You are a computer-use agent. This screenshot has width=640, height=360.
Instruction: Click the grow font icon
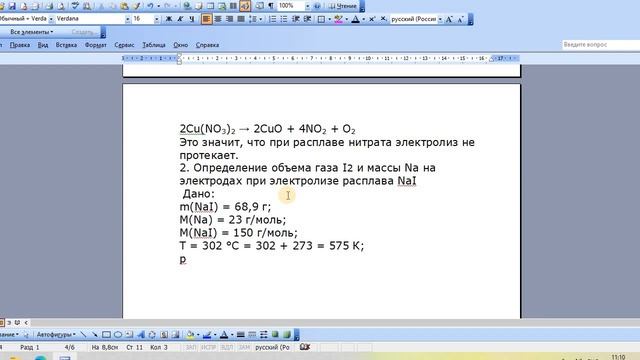point(449,19)
